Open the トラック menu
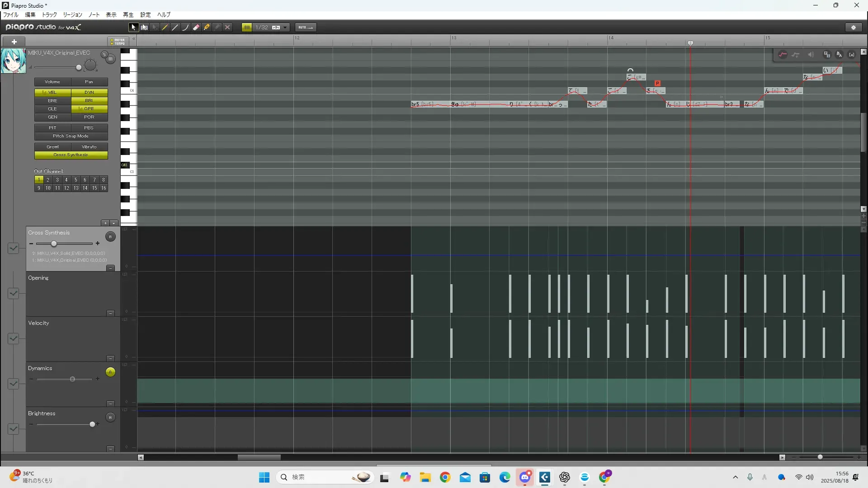 (x=49, y=15)
